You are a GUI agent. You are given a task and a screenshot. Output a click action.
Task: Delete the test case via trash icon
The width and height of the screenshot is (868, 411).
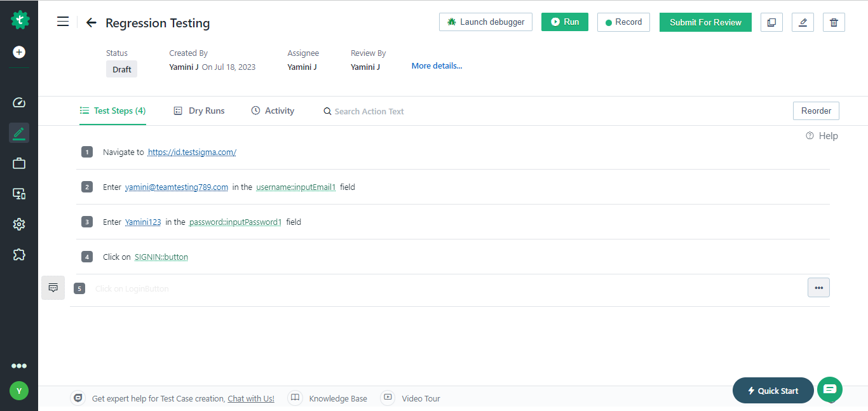834,22
